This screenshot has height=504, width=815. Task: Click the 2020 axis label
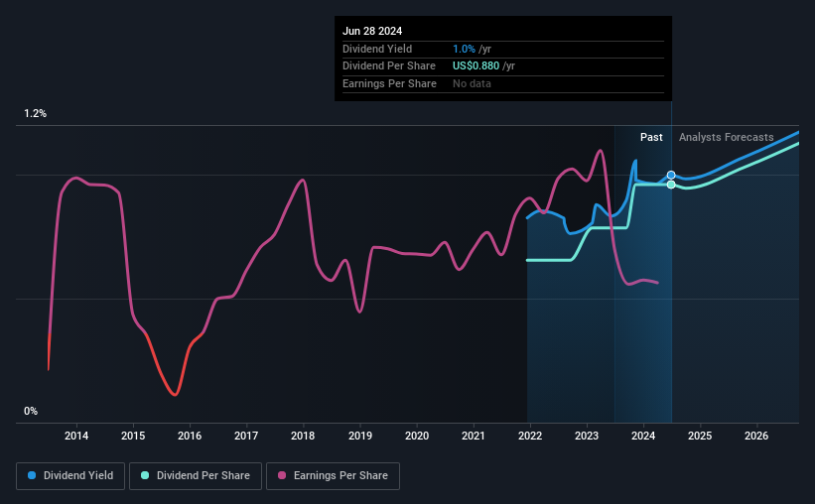(417, 436)
